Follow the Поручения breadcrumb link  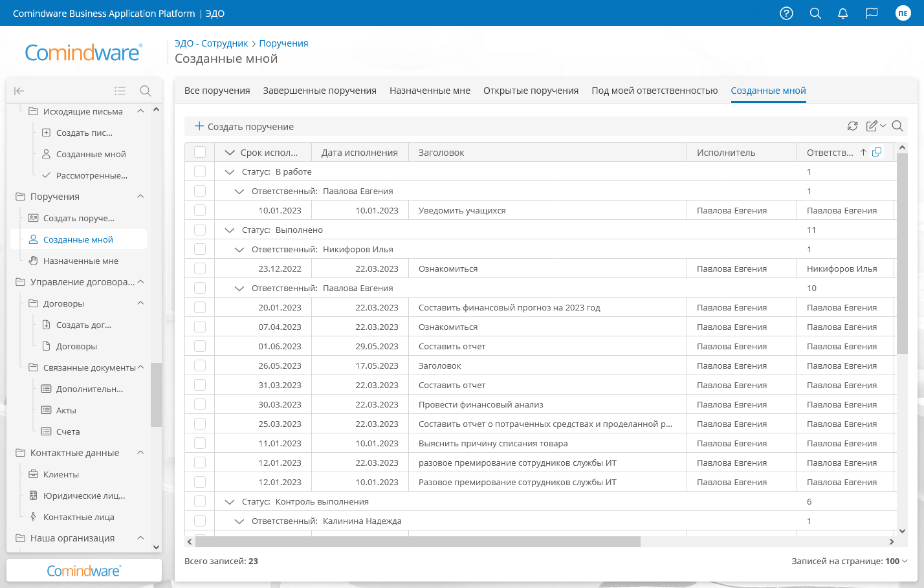[x=283, y=43]
